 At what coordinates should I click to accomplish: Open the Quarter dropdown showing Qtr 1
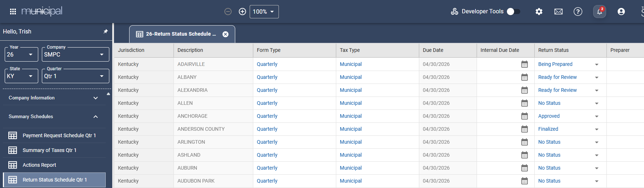click(x=75, y=76)
